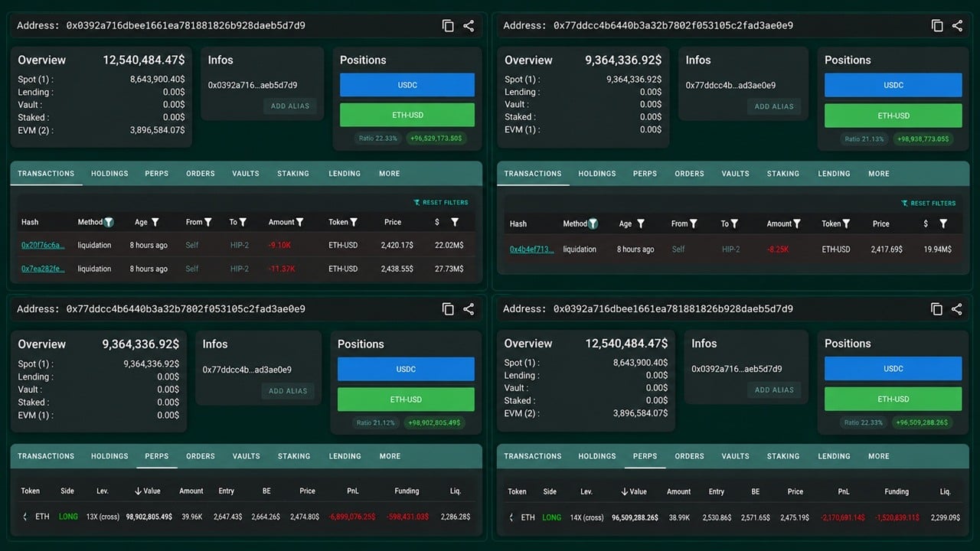Open VAULTS tab in the 0x0392 transactions panel

pyautogui.click(x=246, y=174)
